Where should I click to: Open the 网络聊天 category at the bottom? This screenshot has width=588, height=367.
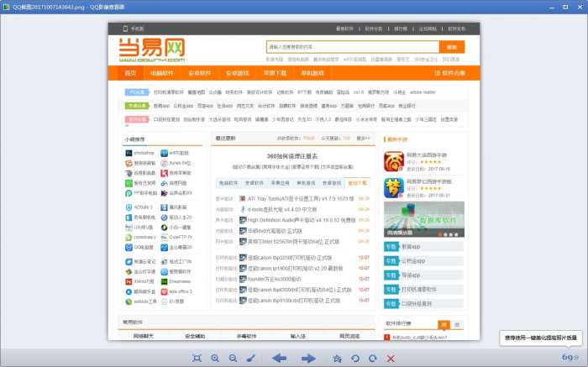point(144,337)
